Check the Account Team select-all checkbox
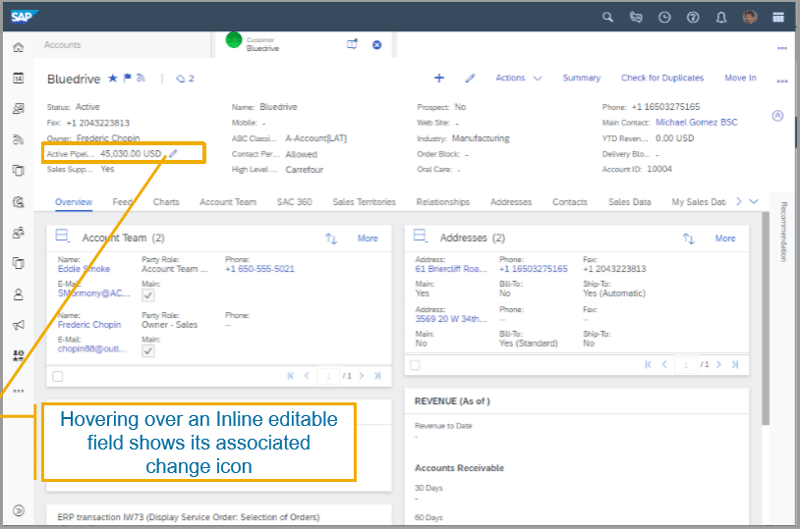800x529 pixels. point(58,376)
